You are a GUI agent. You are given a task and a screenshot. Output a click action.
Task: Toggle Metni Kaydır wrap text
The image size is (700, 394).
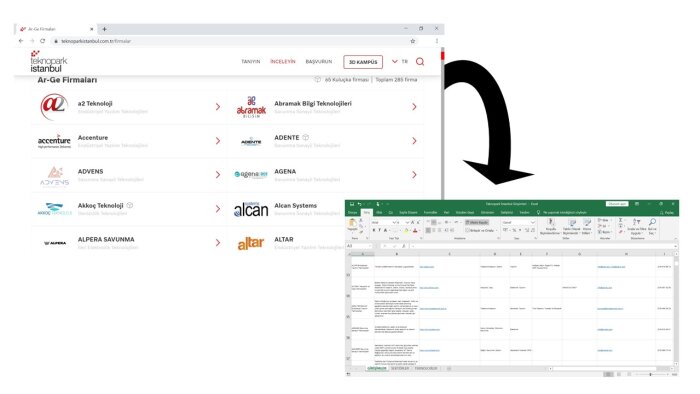tap(477, 222)
